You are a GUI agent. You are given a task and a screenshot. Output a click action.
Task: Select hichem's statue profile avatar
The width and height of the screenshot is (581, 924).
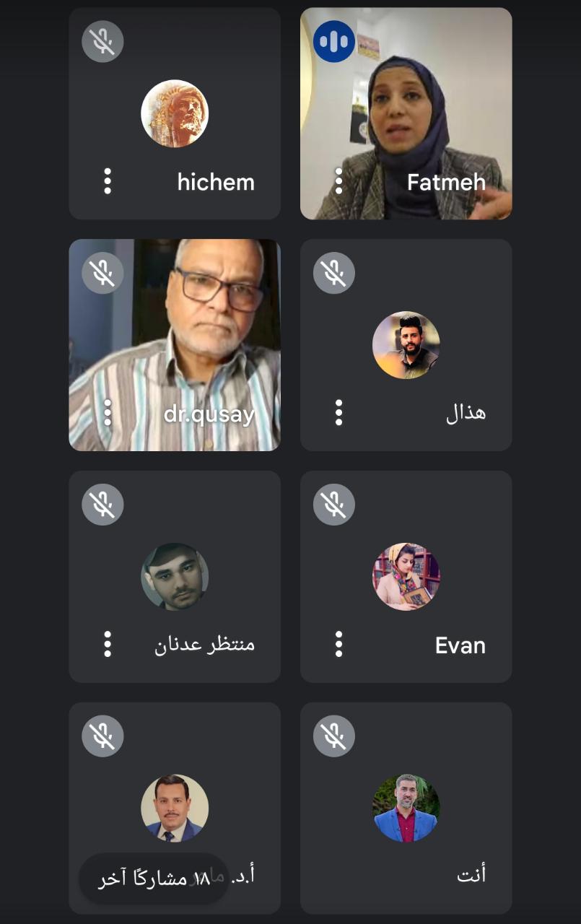click(175, 113)
